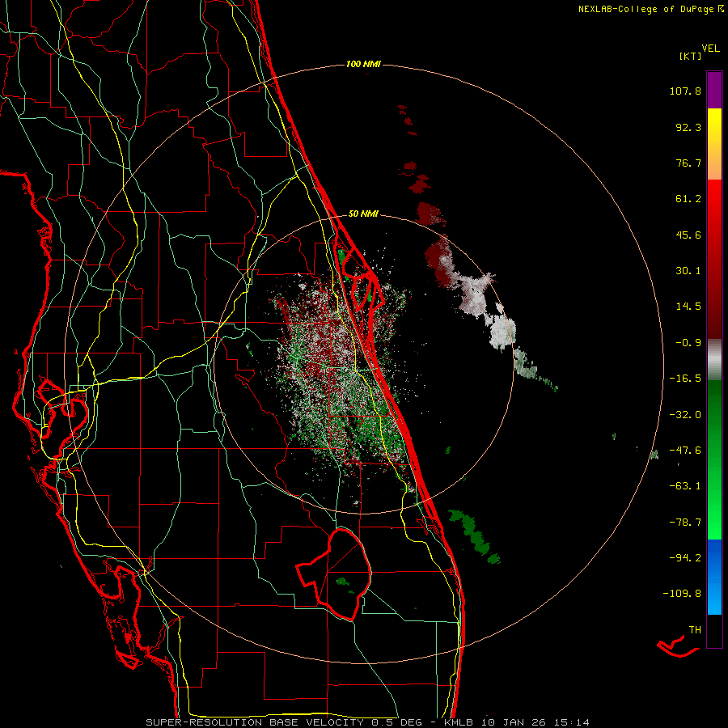Click the purple segment of the color bar
The height and width of the screenshot is (728, 728).
coord(714,90)
